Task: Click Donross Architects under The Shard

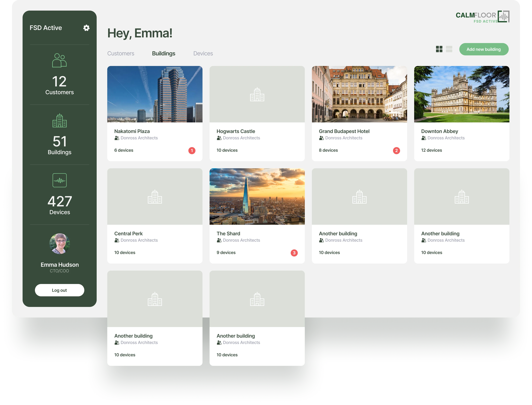Action: coord(241,240)
